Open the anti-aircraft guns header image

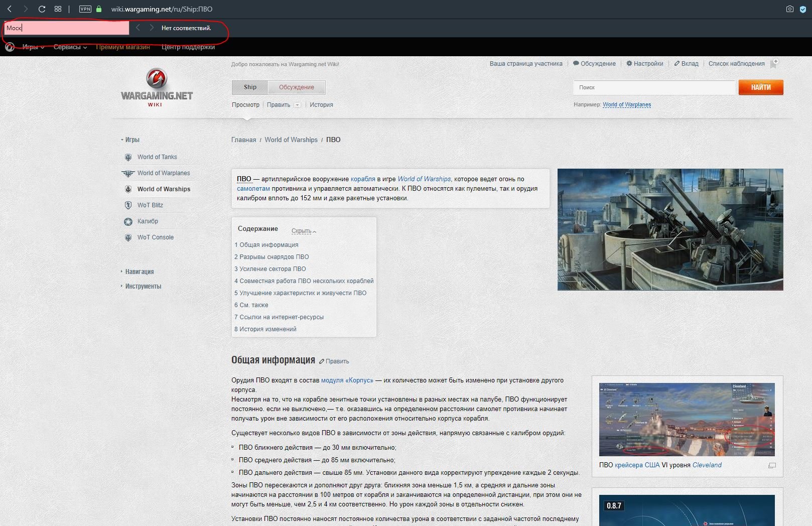670,229
